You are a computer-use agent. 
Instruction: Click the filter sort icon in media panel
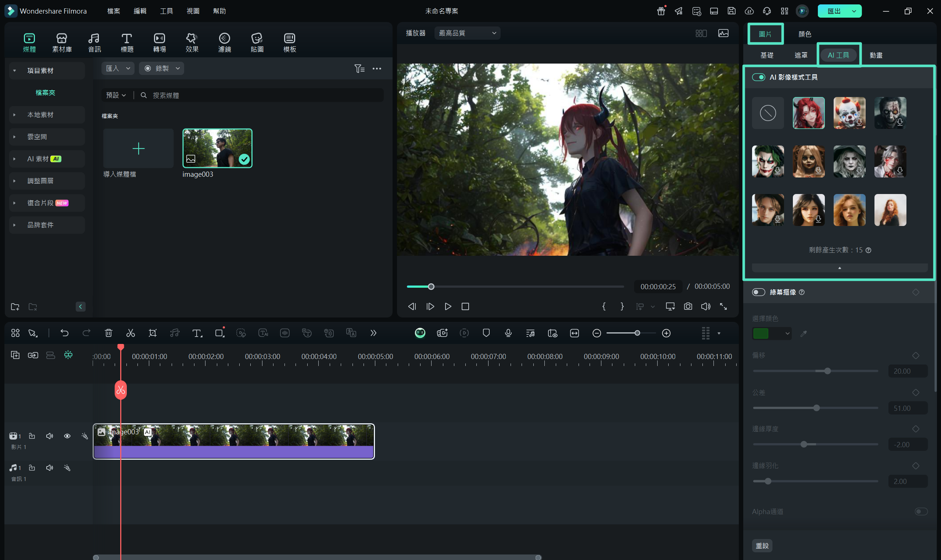(359, 68)
